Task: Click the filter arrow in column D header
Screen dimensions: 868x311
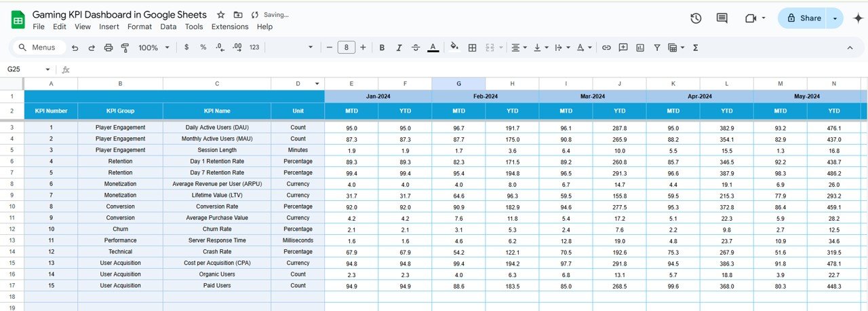Action: (317, 84)
